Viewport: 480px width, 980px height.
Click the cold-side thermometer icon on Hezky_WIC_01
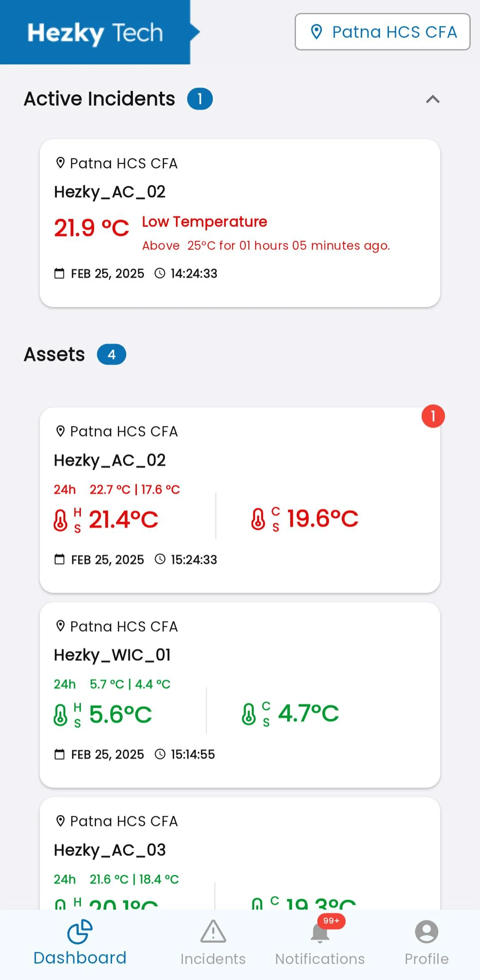pyautogui.click(x=248, y=714)
